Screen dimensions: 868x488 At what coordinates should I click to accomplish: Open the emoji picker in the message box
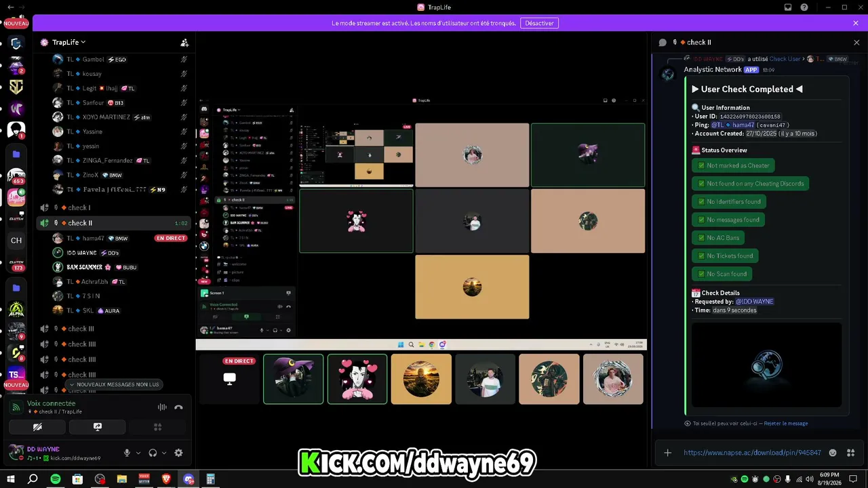[833, 453]
